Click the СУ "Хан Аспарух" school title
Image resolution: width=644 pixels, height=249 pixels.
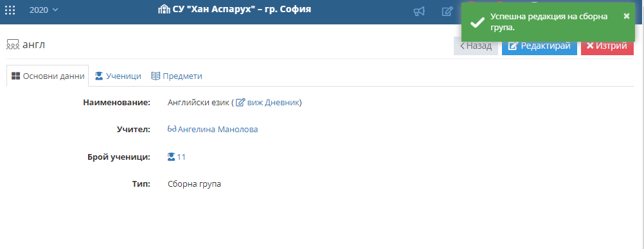[x=239, y=10]
